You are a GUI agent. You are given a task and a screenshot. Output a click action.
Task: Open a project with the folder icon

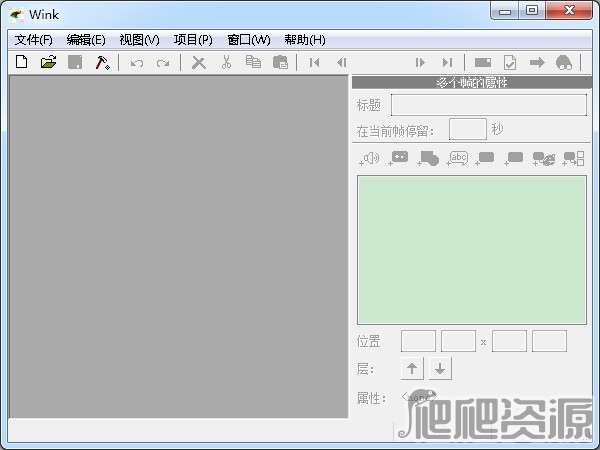pyautogui.click(x=48, y=62)
